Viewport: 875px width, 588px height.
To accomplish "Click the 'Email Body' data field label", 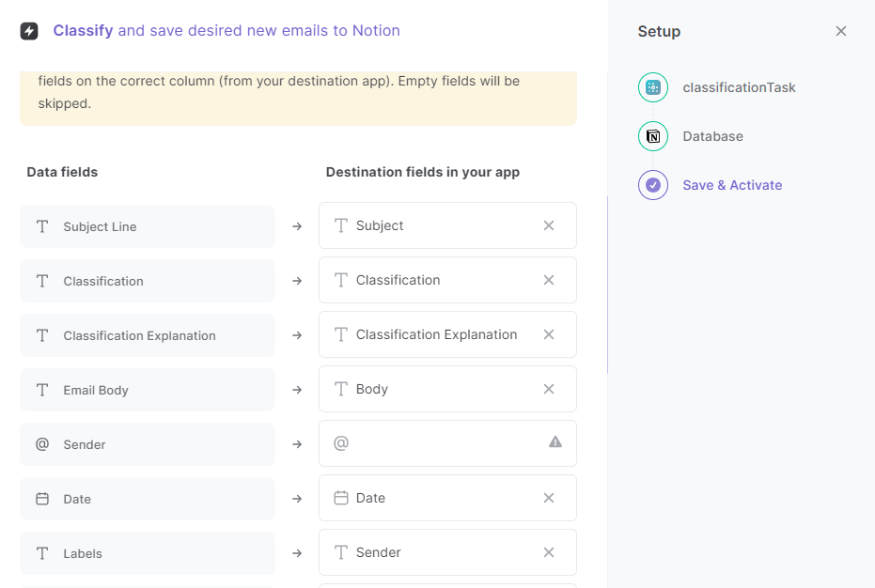I will coord(96,390).
